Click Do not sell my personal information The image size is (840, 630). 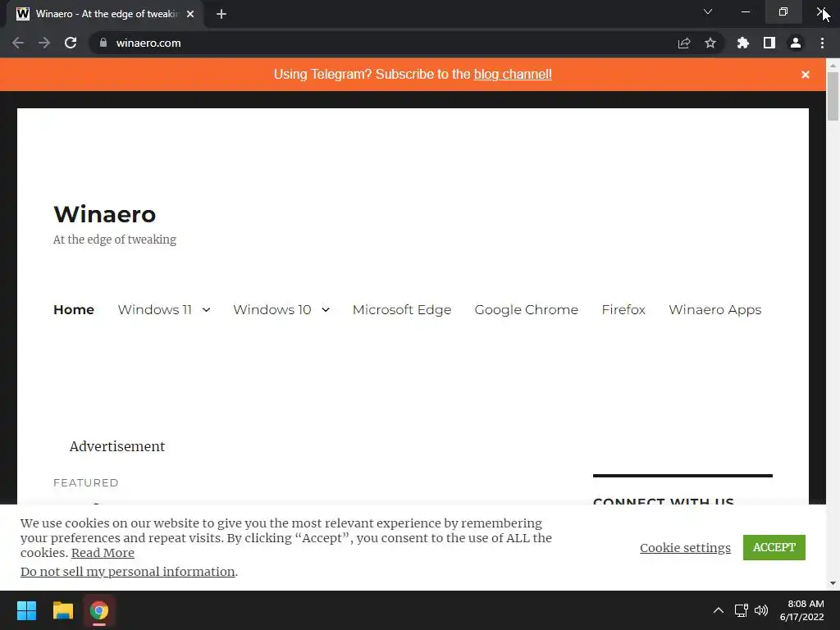(127, 572)
